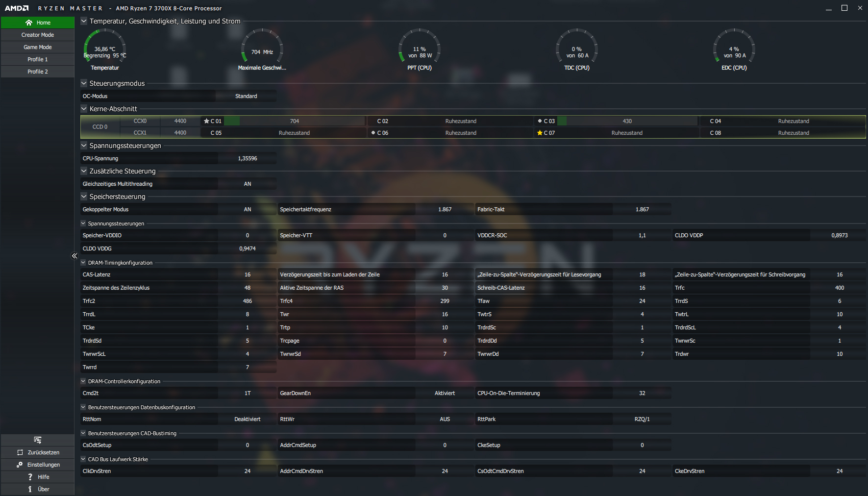Open the Home view in sidebar
This screenshot has width=868, height=496.
click(38, 23)
